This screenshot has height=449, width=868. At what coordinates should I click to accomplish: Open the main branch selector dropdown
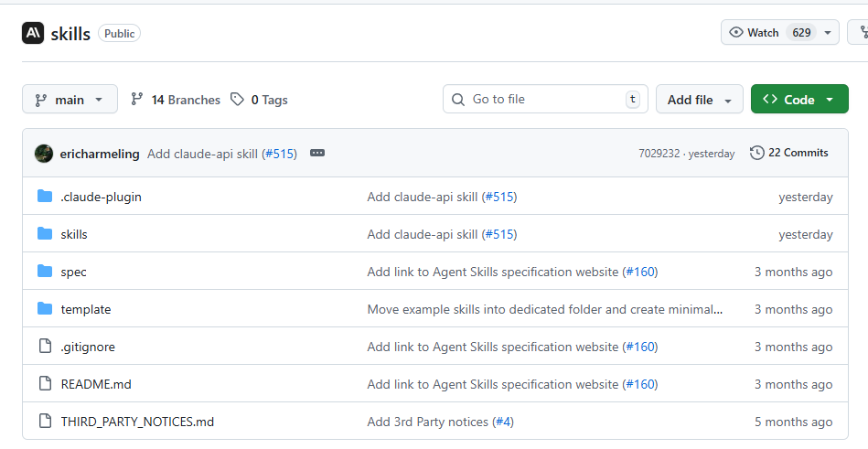[70, 99]
